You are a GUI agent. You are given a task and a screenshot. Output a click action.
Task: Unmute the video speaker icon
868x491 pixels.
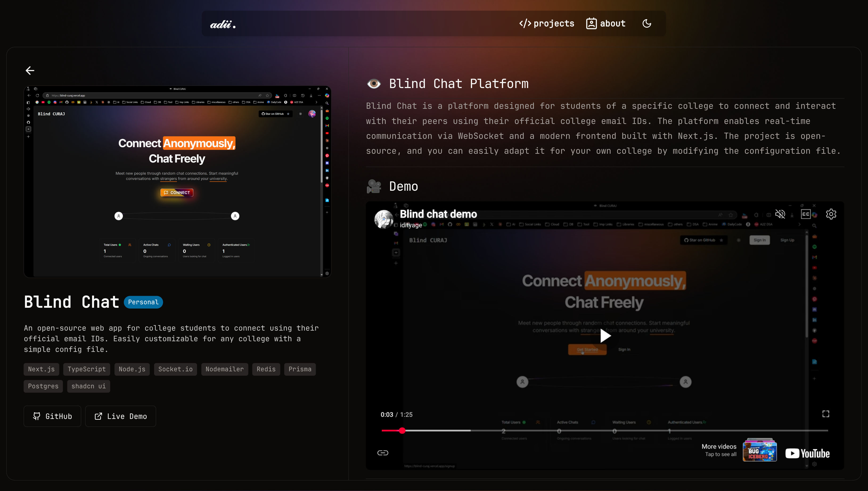click(780, 214)
